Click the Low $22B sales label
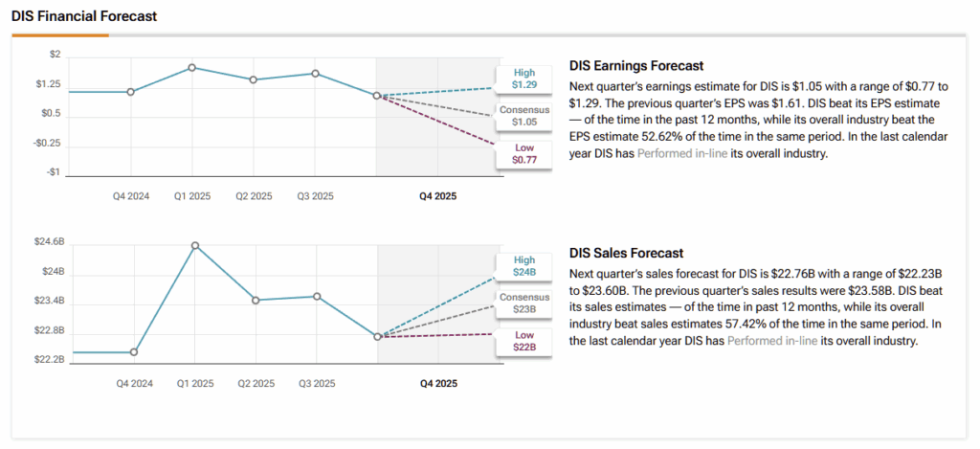Image resolution: width=980 pixels, height=449 pixels. coord(523,340)
